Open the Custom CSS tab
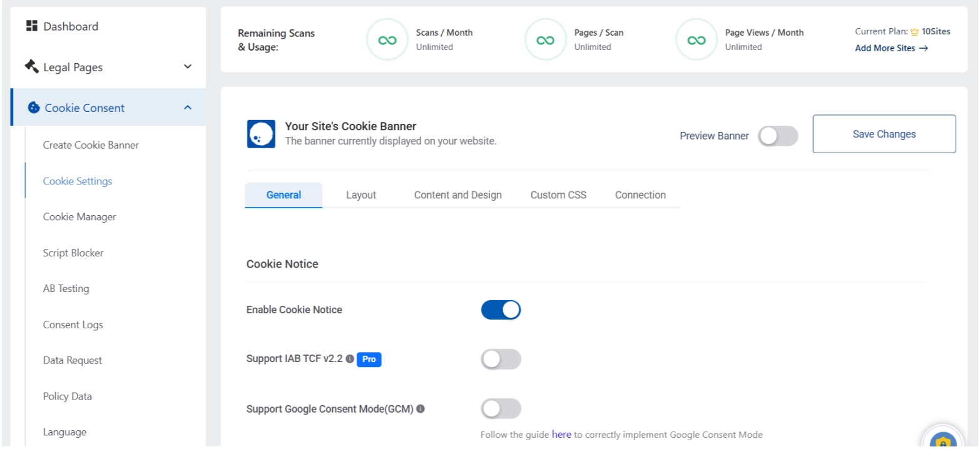This screenshot has width=980, height=449. (558, 194)
